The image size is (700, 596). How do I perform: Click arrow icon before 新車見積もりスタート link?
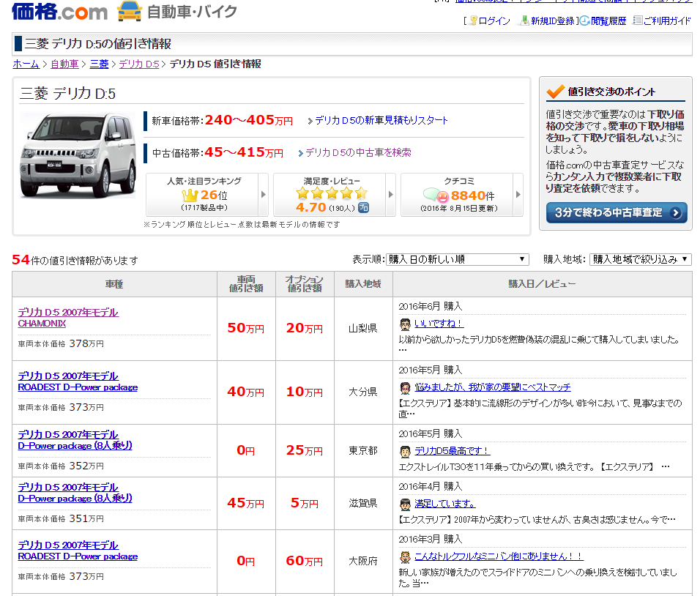pyautogui.click(x=310, y=121)
